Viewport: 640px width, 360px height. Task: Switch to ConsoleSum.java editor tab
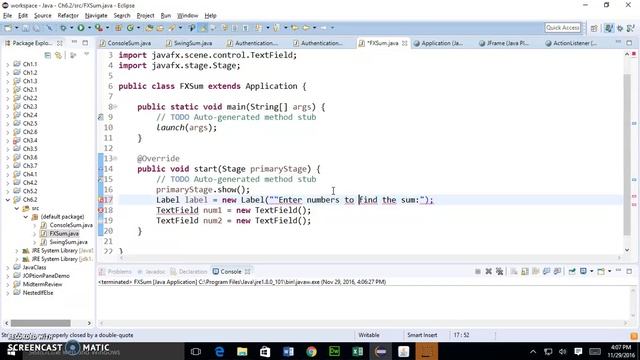125,43
